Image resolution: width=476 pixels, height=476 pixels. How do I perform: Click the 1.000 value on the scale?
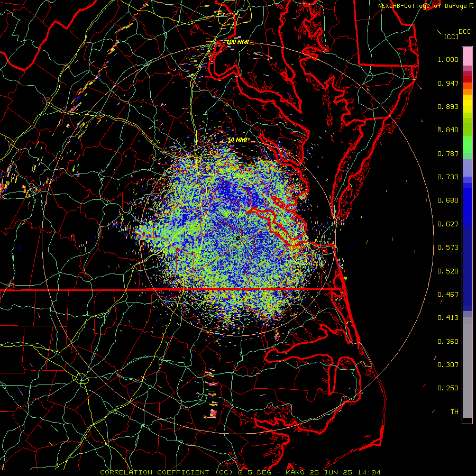click(448, 59)
